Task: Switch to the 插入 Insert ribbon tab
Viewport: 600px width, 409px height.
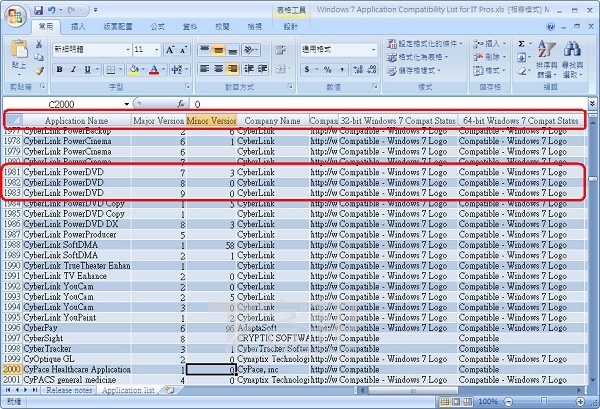Action: click(x=78, y=26)
